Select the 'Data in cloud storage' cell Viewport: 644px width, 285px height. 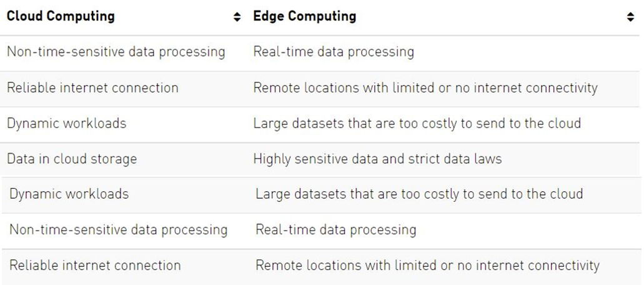[72, 159]
